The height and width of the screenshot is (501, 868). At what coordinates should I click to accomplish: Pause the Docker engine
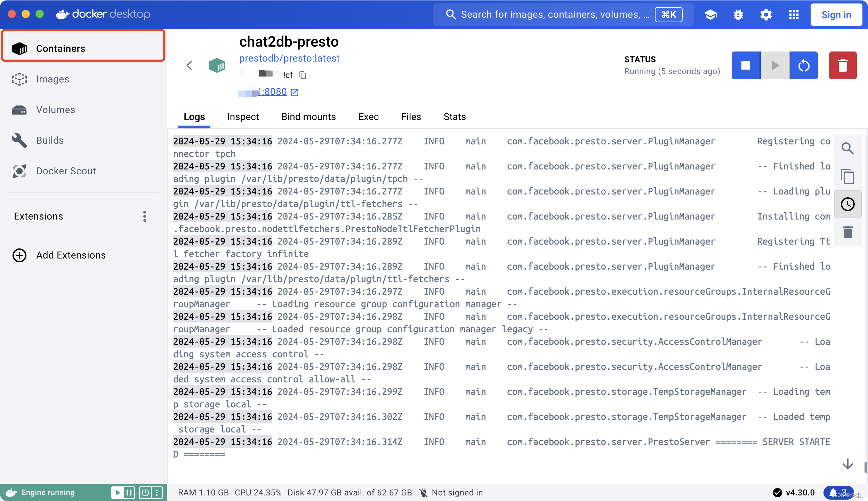pyautogui.click(x=129, y=493)
